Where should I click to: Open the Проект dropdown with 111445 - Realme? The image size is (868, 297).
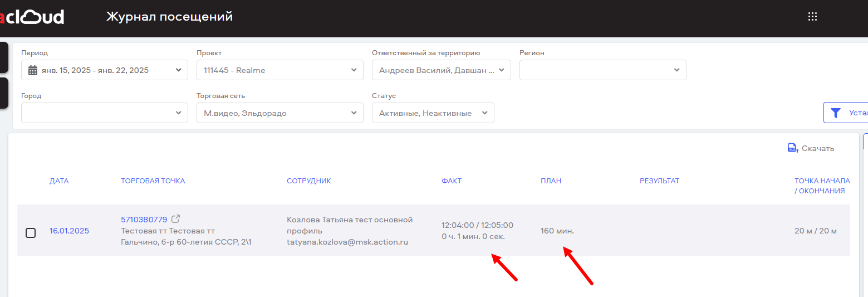tap(280, 70)
